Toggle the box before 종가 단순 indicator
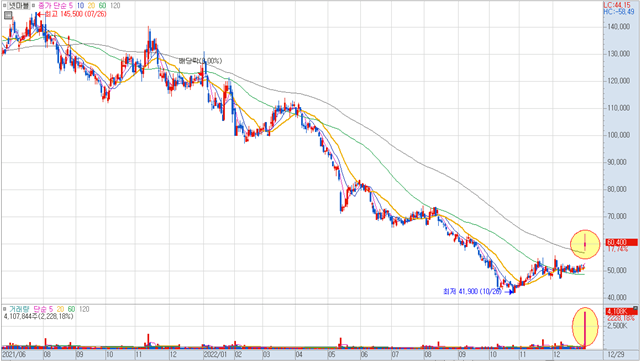Screen dimensions: 640x361 (34, 6)
